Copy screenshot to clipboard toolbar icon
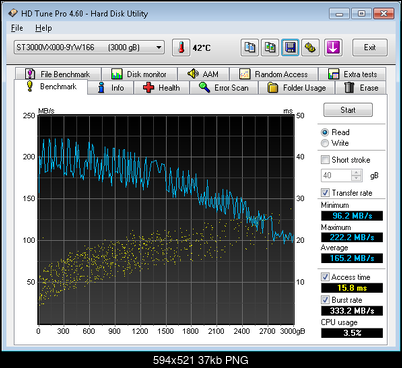The image size is (402, 368). click(270, 47)
